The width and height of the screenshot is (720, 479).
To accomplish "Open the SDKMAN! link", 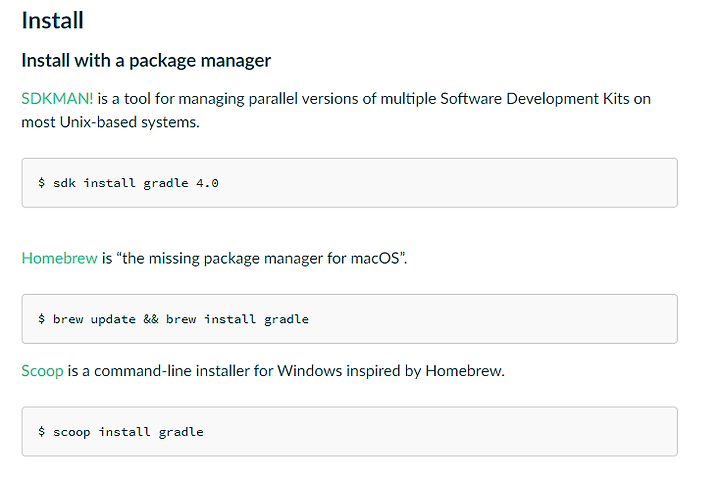I will coord(57,99).
